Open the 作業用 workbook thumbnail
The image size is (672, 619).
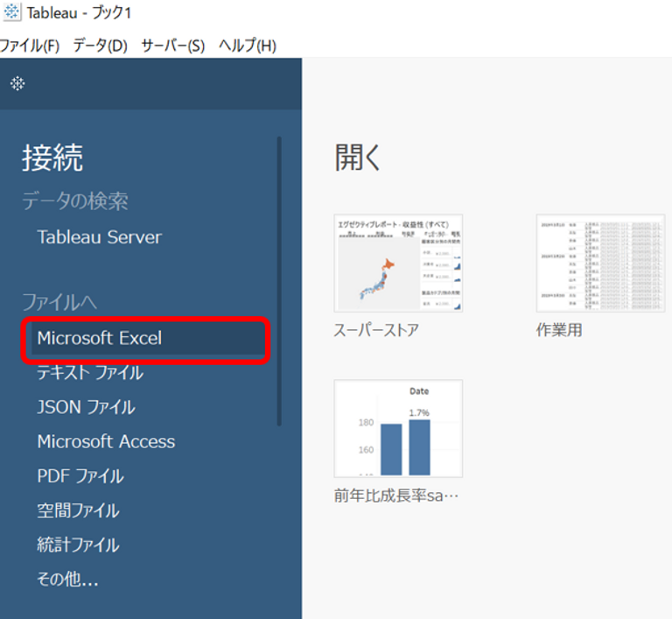pyautogui.click(x=600, y=264)
